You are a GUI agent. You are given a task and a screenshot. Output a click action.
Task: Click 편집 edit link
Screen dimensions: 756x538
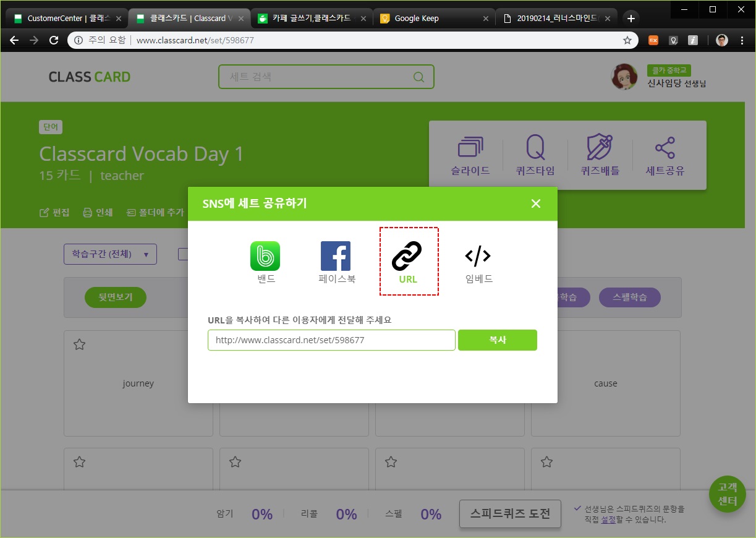pyautogui.click(x=54, y=212)
